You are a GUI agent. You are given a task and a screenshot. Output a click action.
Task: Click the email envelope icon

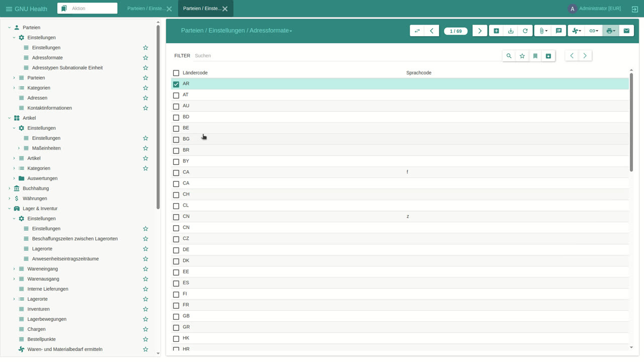[626, 31]
